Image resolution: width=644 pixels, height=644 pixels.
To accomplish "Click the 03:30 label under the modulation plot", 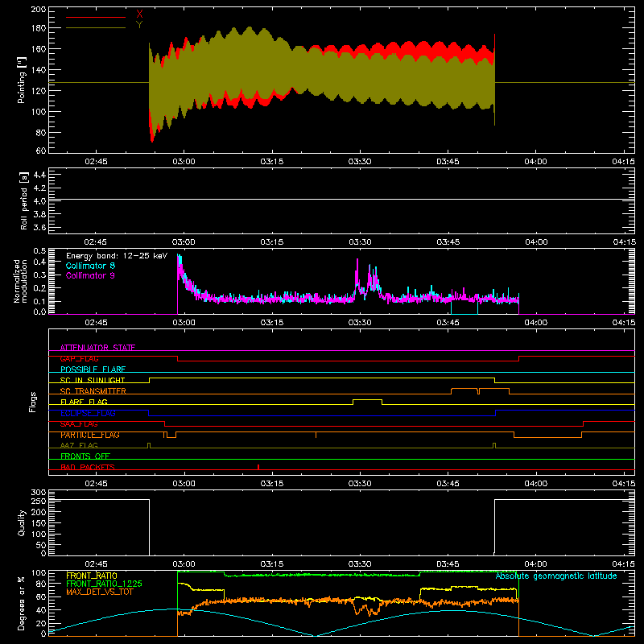I will (360, 323).
